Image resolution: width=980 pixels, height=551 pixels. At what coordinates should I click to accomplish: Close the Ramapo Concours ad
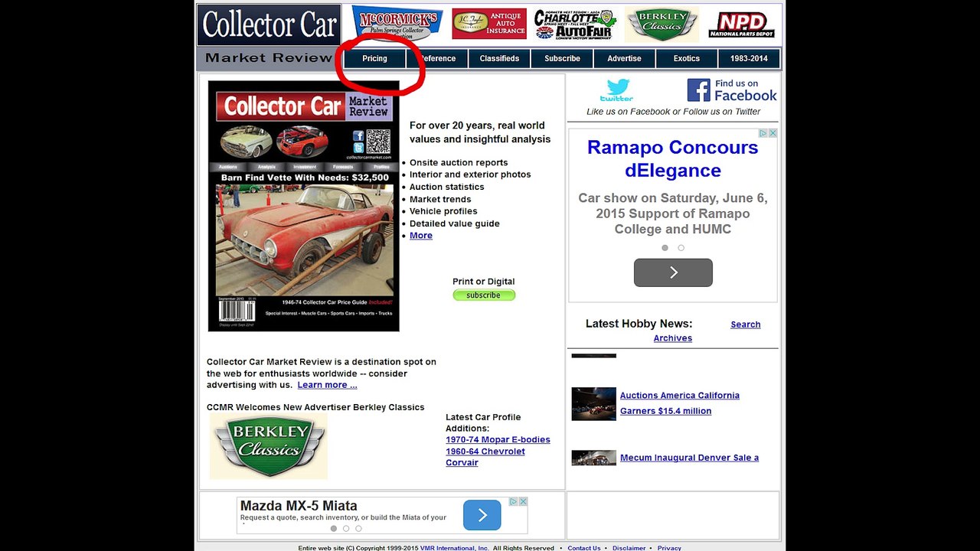point(773,133)
